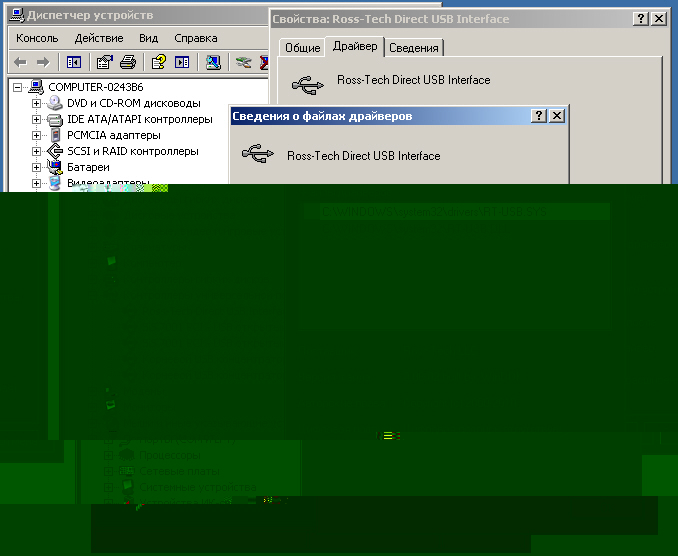The width and height of the screenshot is (678, 556).
Task: Click Ross-Tech Direct USB Interface text in Свойства dialog
Action: (x=414, y=80)
